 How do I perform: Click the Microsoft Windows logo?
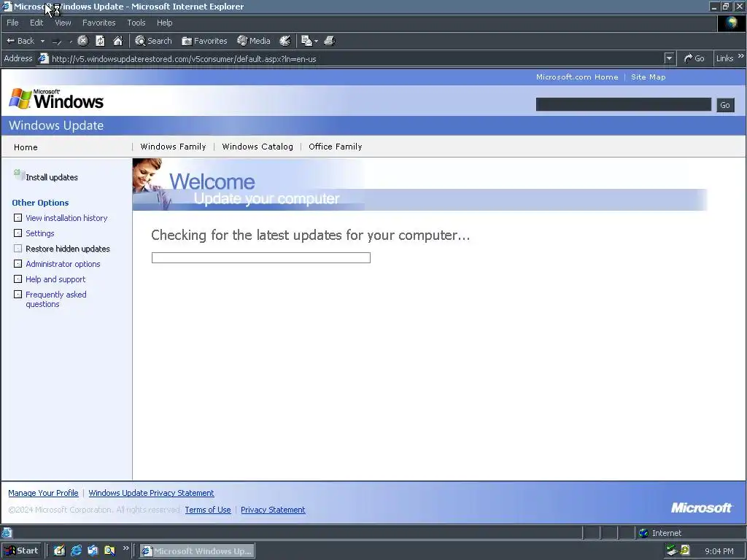(56, 99)
